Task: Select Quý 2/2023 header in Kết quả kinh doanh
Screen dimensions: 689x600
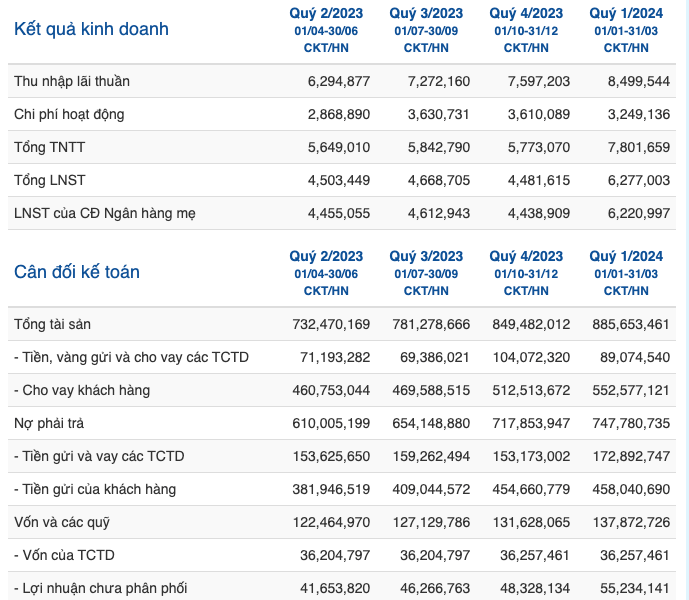Action: 326,13
